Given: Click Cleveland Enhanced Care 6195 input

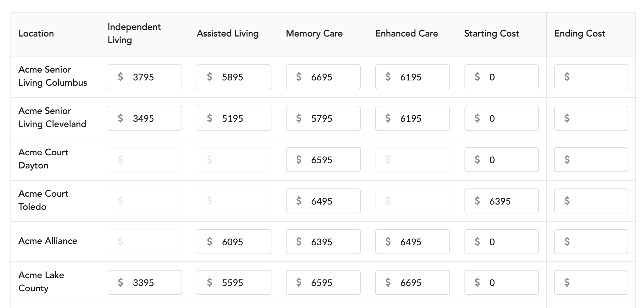Looking at the screenshot, I should (413, 118).
